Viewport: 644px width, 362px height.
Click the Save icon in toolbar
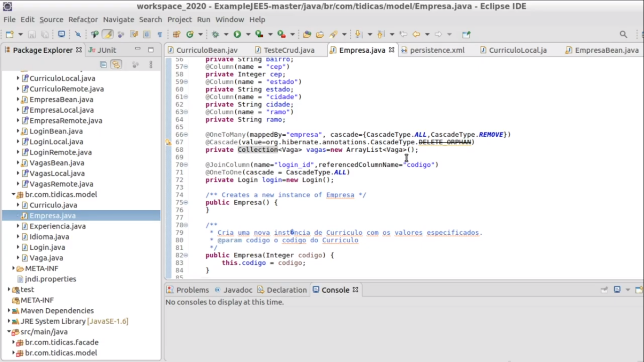coord(32,34)
